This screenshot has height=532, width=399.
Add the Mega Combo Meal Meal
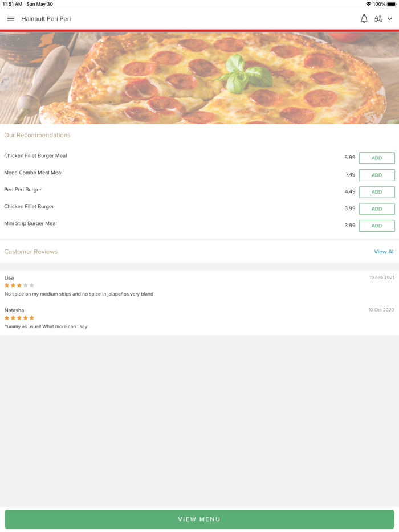(377, 175)
